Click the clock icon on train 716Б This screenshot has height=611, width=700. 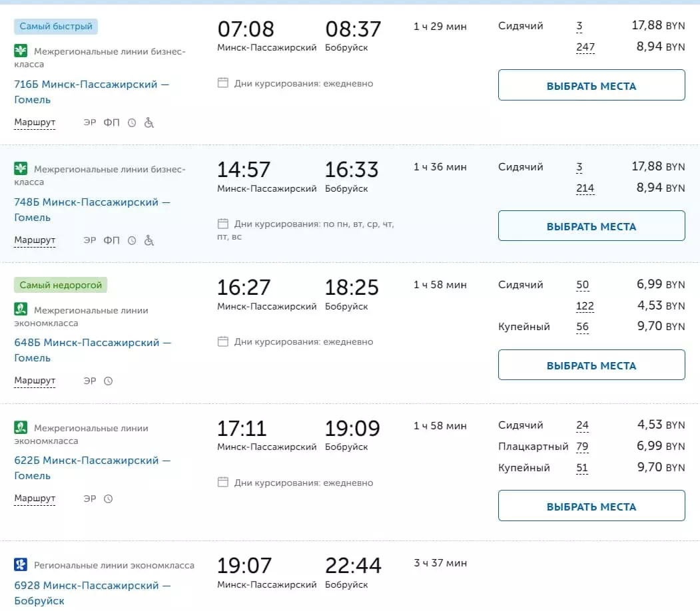tap(132, 122)
